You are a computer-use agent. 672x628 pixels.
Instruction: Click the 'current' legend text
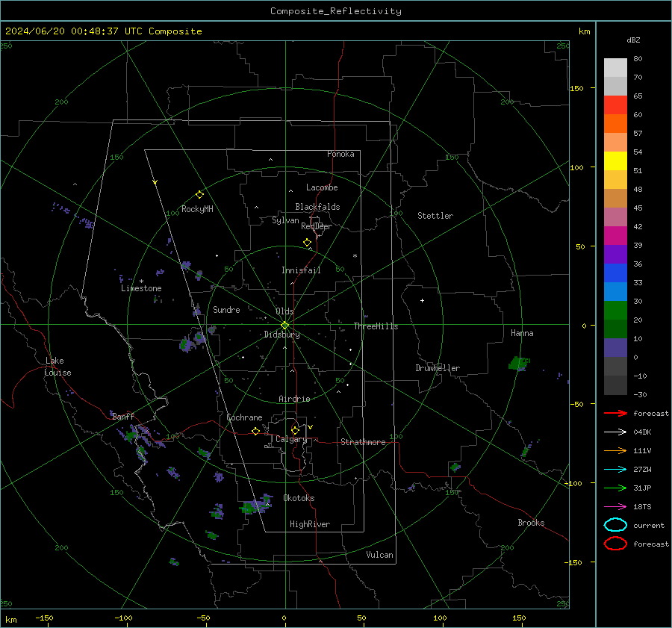(649, 525)
